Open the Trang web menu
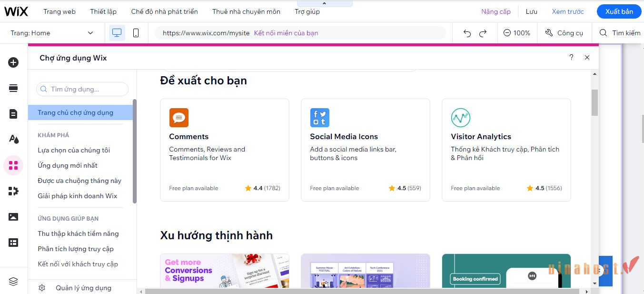 [59, 11]
